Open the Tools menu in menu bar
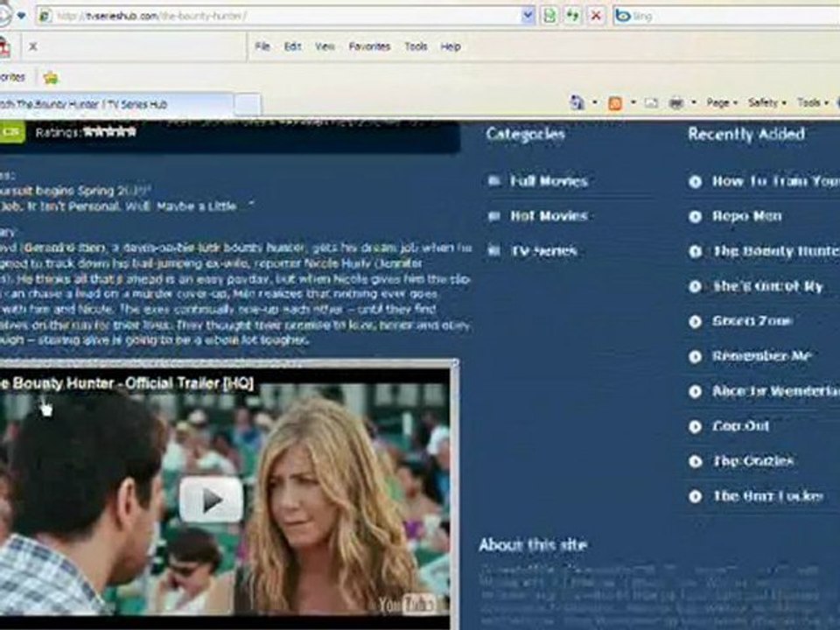The height and width of the screenshot is (630, 840). coord(416,46)
